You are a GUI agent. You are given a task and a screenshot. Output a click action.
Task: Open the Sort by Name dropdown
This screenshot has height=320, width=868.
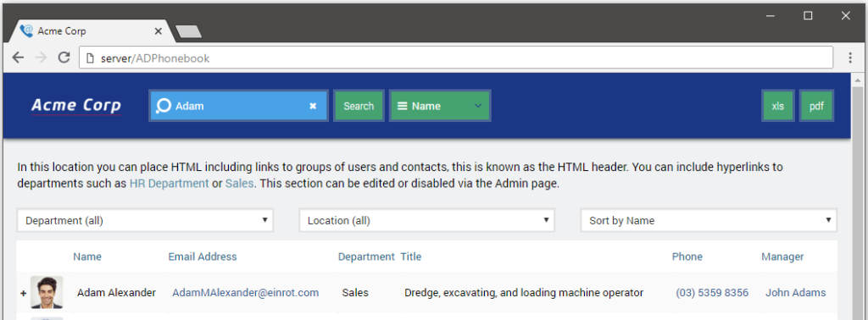point(709,220)
